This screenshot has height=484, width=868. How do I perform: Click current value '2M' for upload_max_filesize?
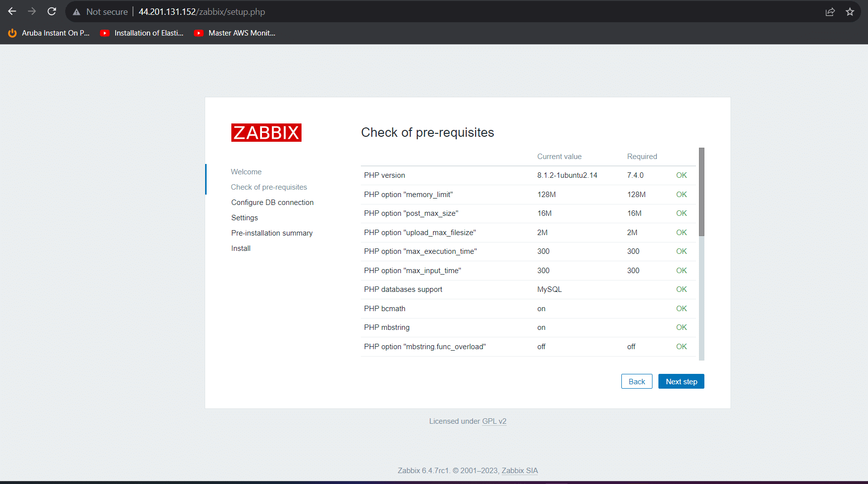[x=542, y=233]
